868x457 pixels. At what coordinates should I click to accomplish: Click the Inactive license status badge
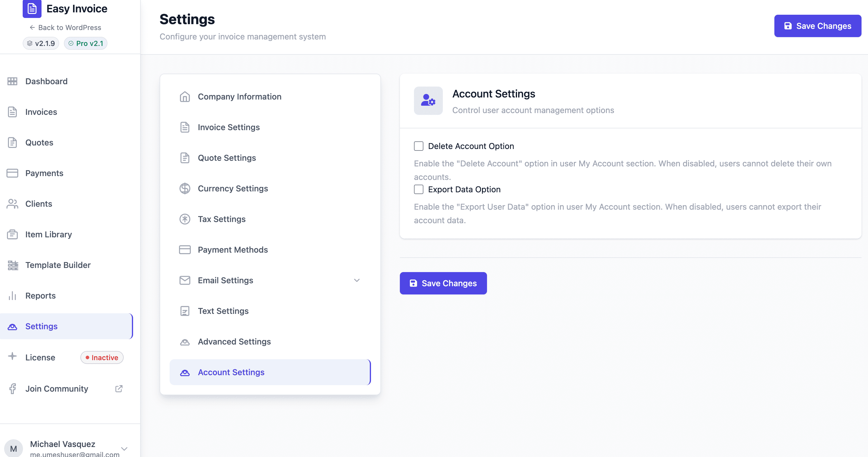[x=102, y=357]
